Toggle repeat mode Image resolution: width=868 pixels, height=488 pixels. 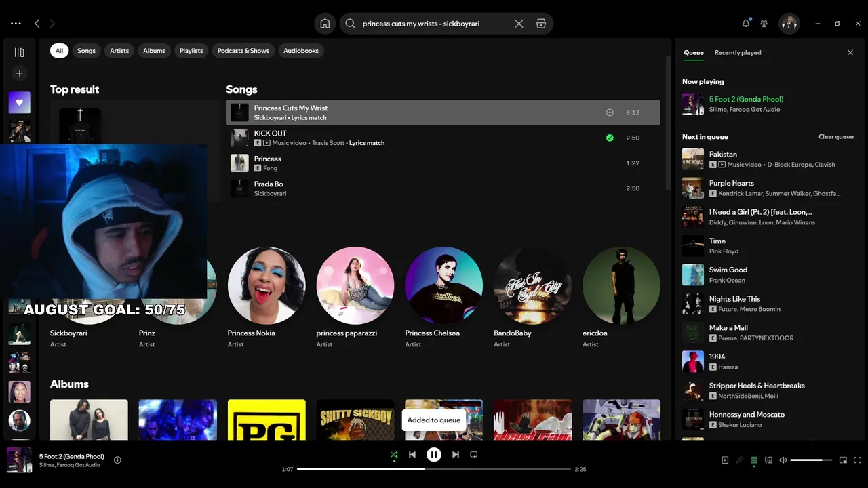pyautogui.click(x=474, y=455)
